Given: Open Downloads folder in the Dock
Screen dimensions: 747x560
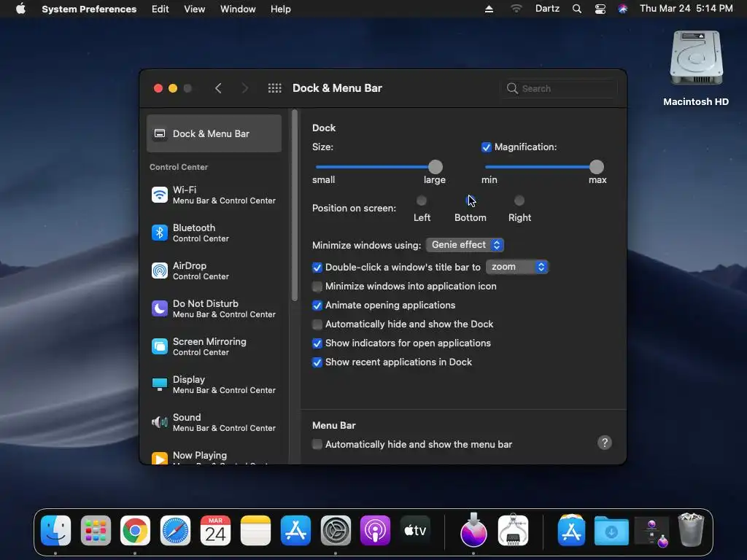Looking at the screenshot, I should pos(611,531).
